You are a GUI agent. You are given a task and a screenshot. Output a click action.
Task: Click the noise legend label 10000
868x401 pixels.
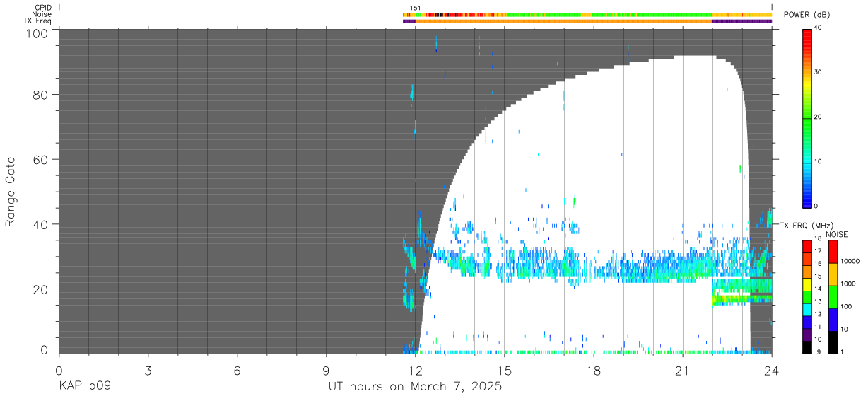(850, 261)
